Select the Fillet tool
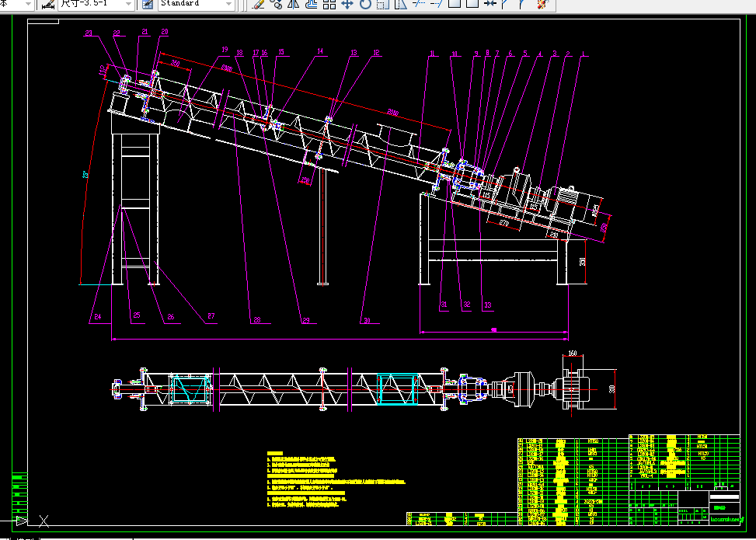The image size is (756, 540). point(523,5)
